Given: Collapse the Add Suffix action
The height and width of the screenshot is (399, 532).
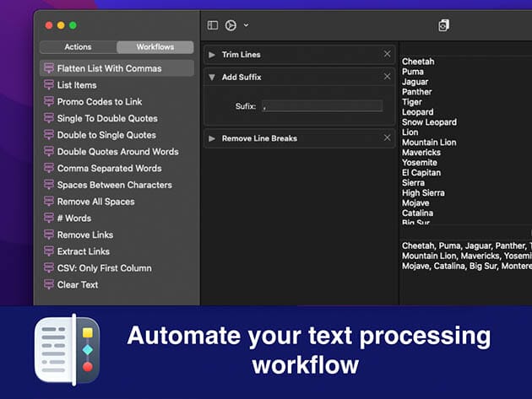Looking at the screenshot, I should (x=212, y=77).
